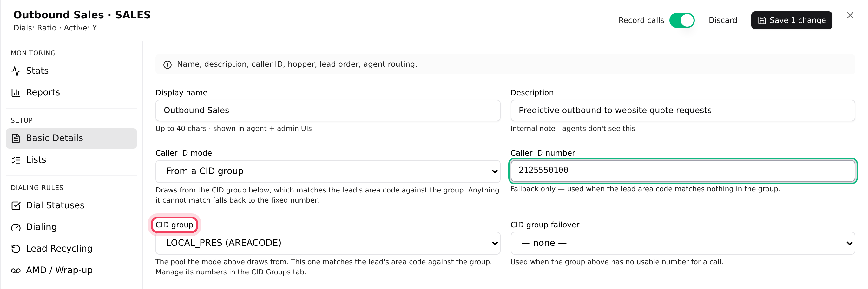Viewport: 868px width, 289px height.
Task: Click the Lists checklist icon
Action: pyautogui.click(x=16, y=160)
